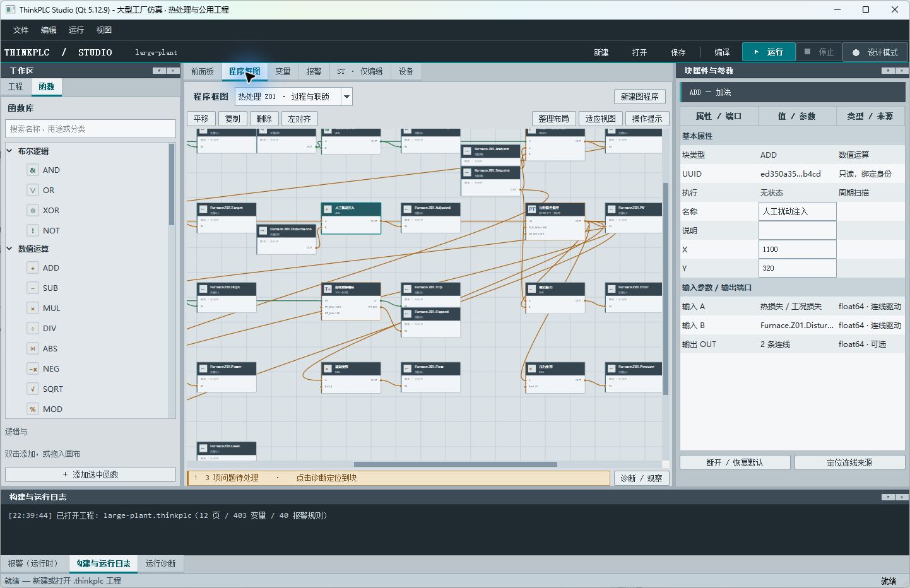Click the 诊断 / 观察 button
Image resolution: width=910 pixels, height=588 pixels.
tap(641, 478)
